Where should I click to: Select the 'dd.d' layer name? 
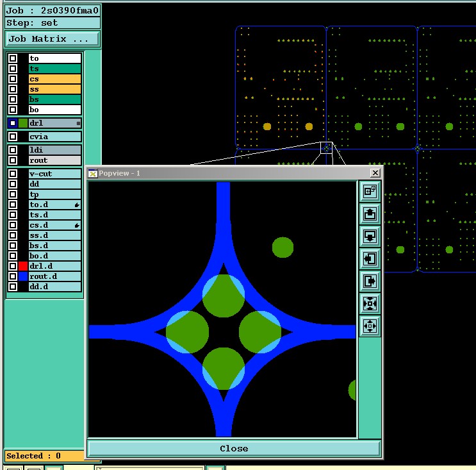[55, 287]
